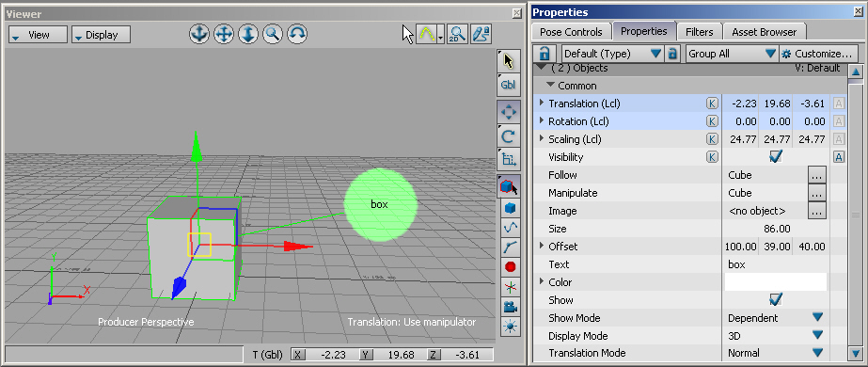Toggle the A animate button for Rotation row
The height and width of the screenshot is (367, 868).
[839, 121]
